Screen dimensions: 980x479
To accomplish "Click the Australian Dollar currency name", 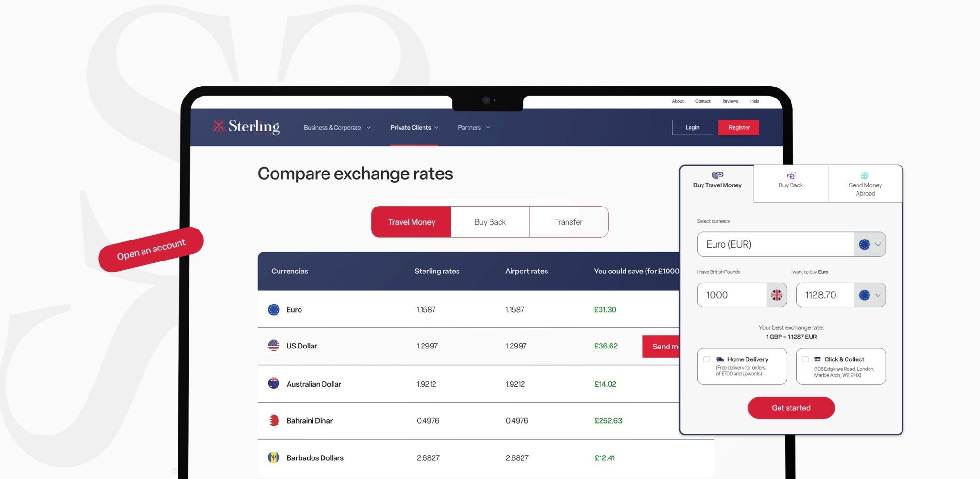I will (x=313, y=384).
